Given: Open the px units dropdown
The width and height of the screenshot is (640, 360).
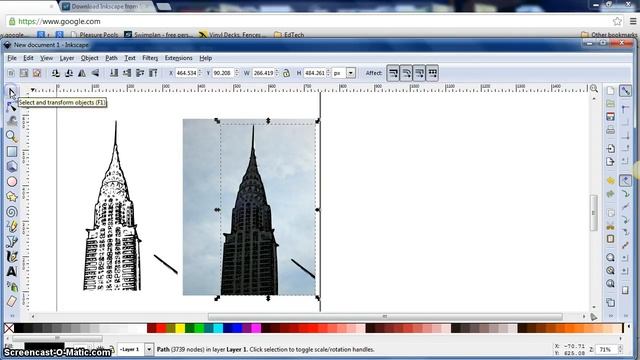Looking at the screenshot, I should 351,73.
